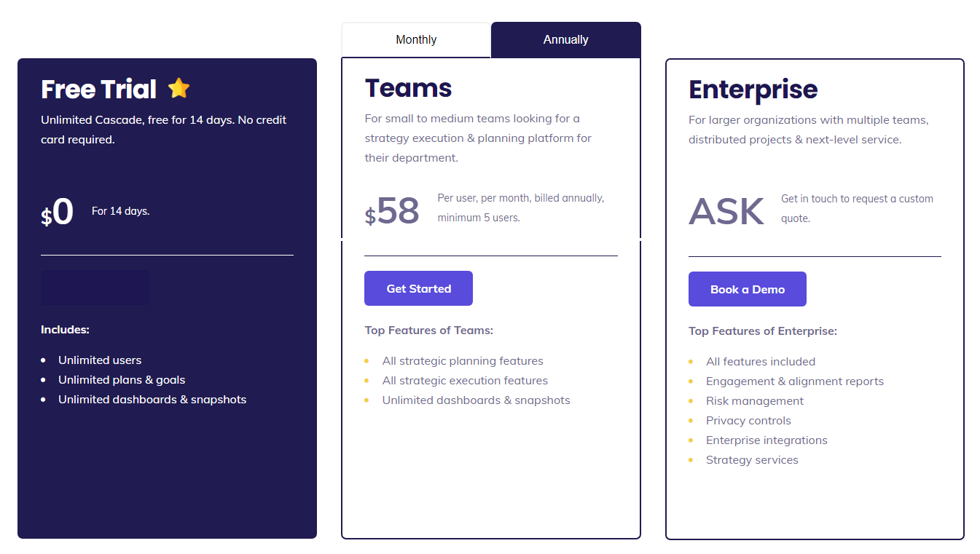Select the Annually billing tab
Screen dimensions: 980x554
(566, 40)
